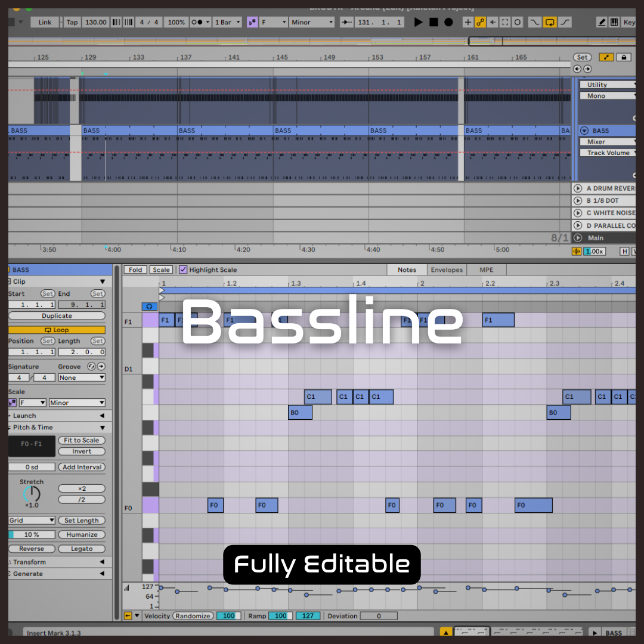Uncheck the Highlight Scale checkbox
644x644 pixels.
[x=183, y=270]
